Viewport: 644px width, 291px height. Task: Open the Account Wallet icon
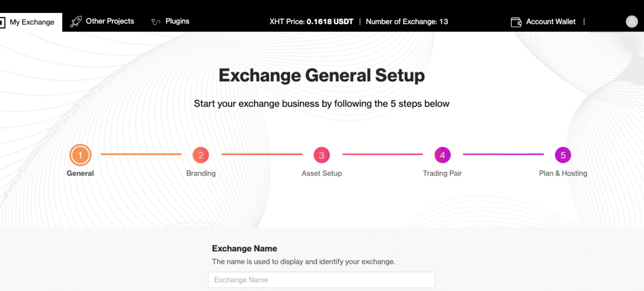516,22
